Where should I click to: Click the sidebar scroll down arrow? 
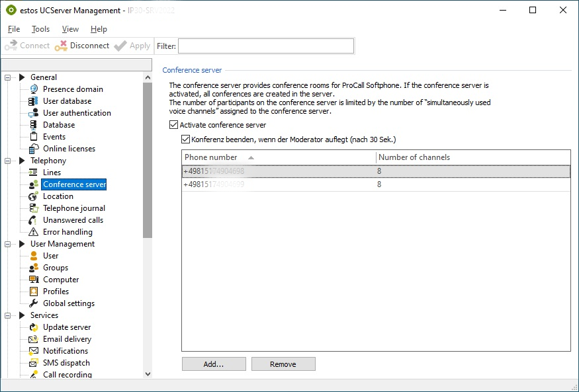tap(148, 373)
